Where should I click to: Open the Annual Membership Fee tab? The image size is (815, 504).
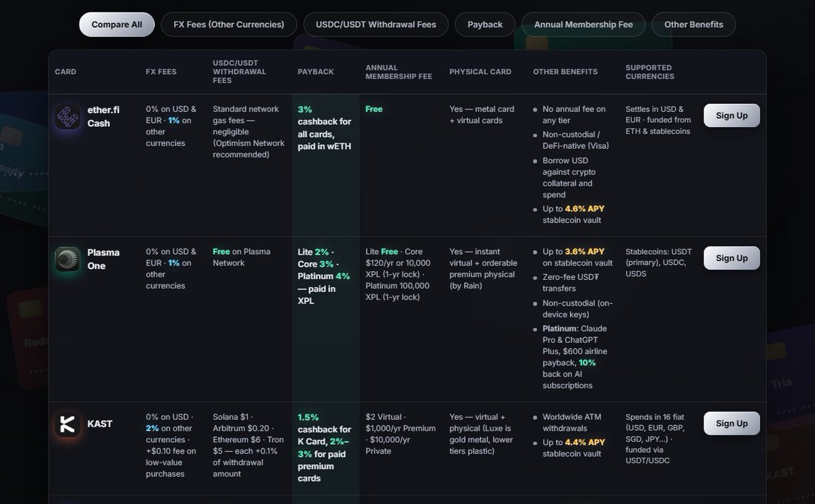583,24
